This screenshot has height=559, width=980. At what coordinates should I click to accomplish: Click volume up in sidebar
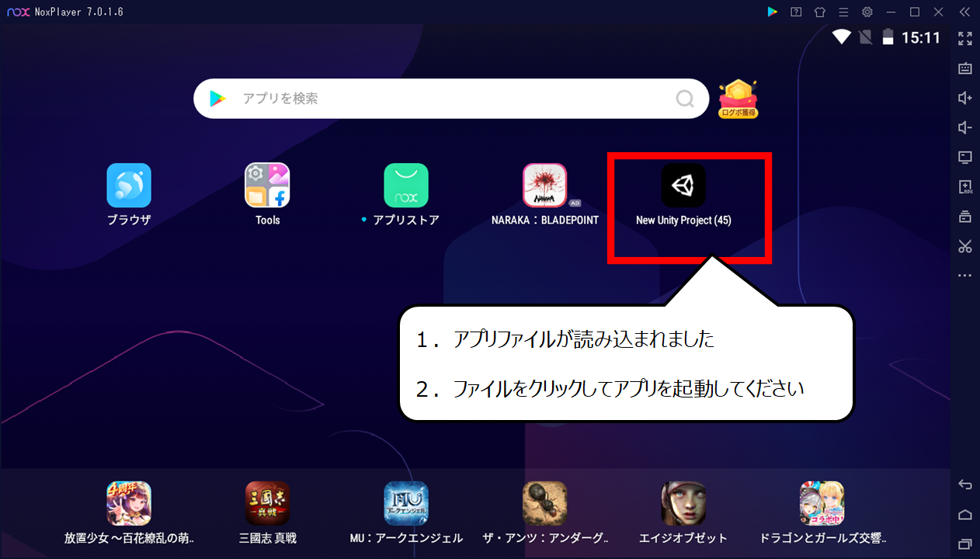coord(965,98)
